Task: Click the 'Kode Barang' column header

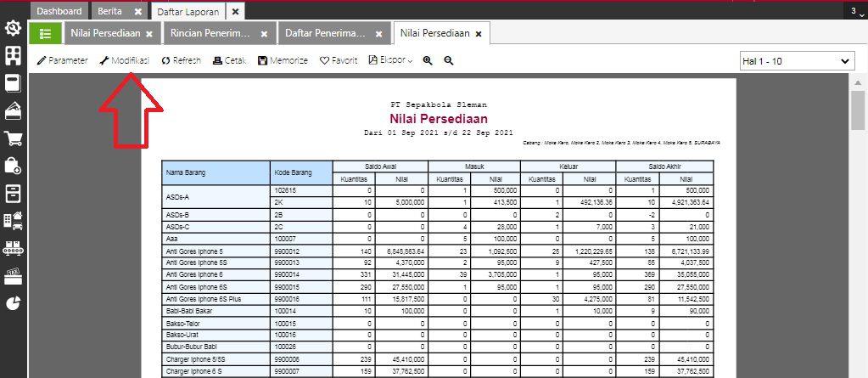Action: point(301,173)
